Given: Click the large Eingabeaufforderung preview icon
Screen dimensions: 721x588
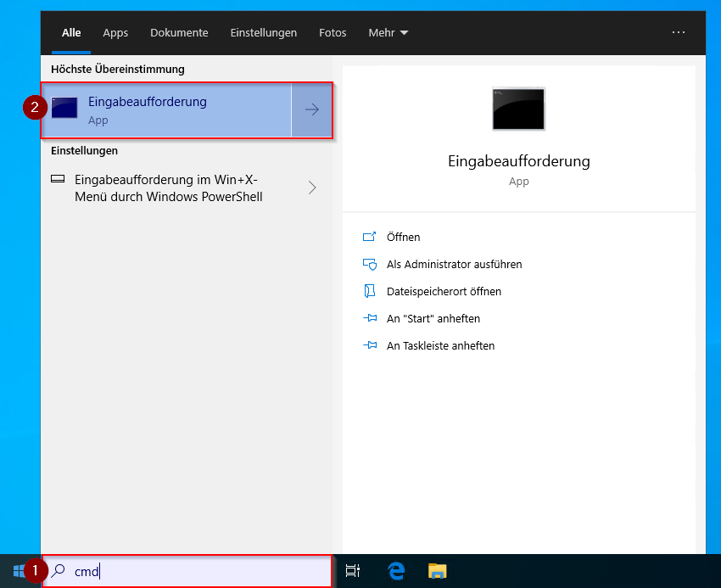Looking at the screenshot, I should [x=518, y=109].
